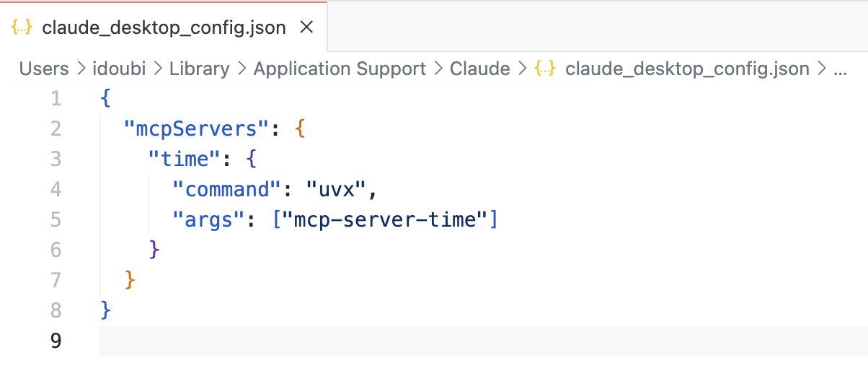Click the Claude folder breadcrumb

(x=479, y=69)
